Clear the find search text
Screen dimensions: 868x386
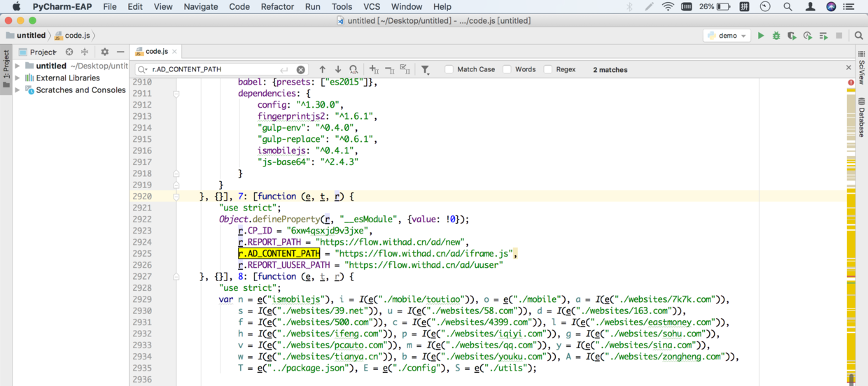[x=300, y=69]
